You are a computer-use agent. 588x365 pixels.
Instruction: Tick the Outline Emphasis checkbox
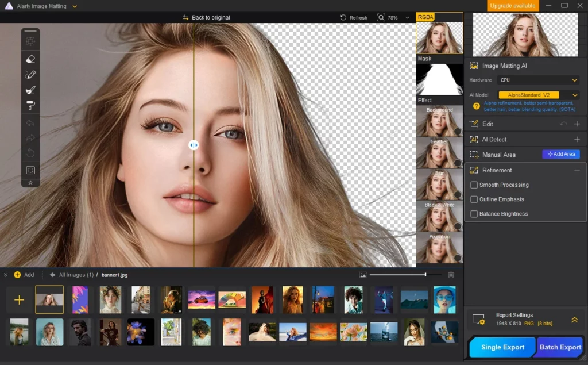474,199
